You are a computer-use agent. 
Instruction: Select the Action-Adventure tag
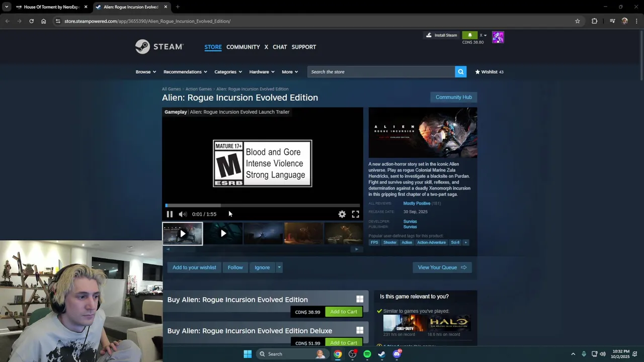coord(431,242)
